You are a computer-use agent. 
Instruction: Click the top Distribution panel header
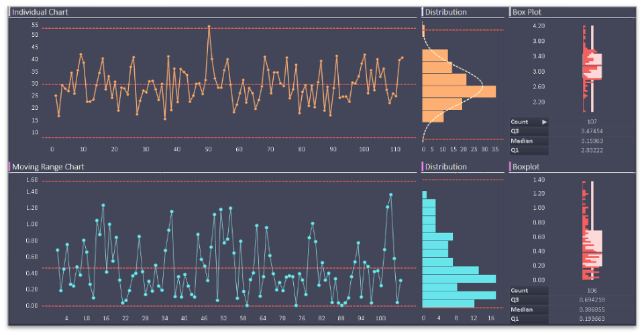point(445,12)
